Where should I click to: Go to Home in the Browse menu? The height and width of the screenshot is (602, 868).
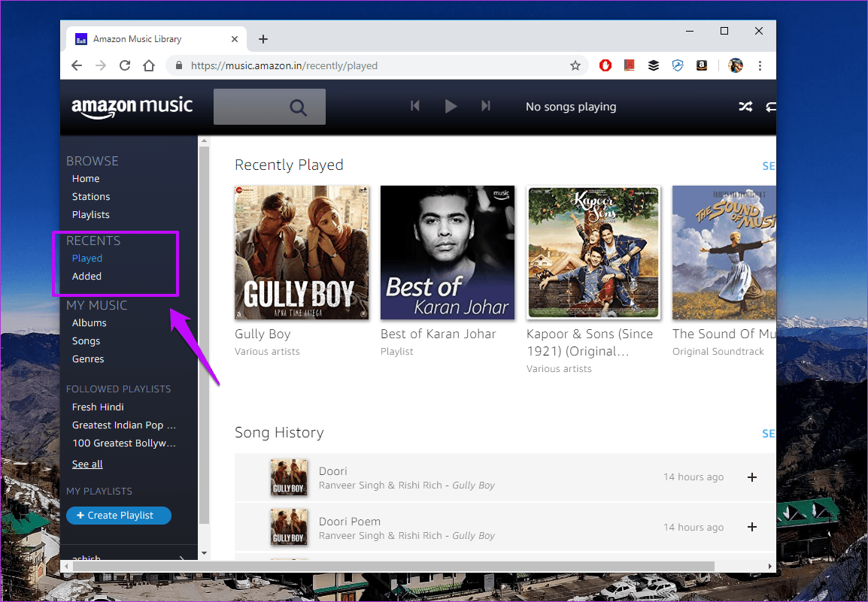click(x=86, y=179)
